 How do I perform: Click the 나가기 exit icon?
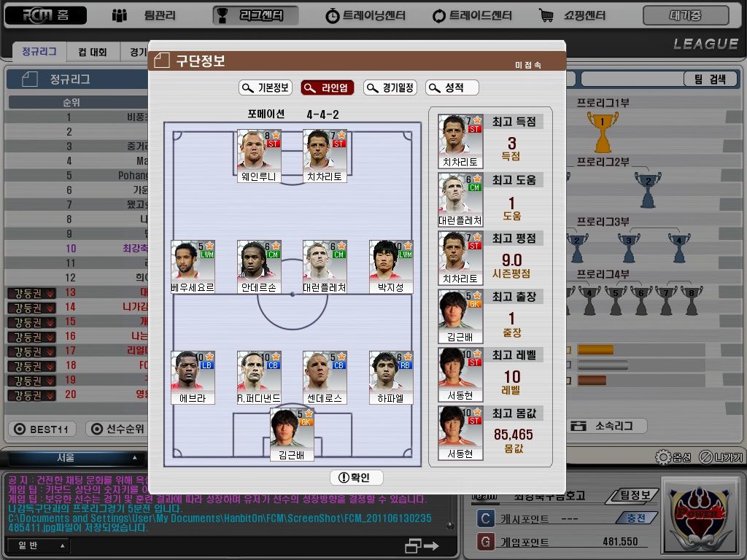point(705,457)
